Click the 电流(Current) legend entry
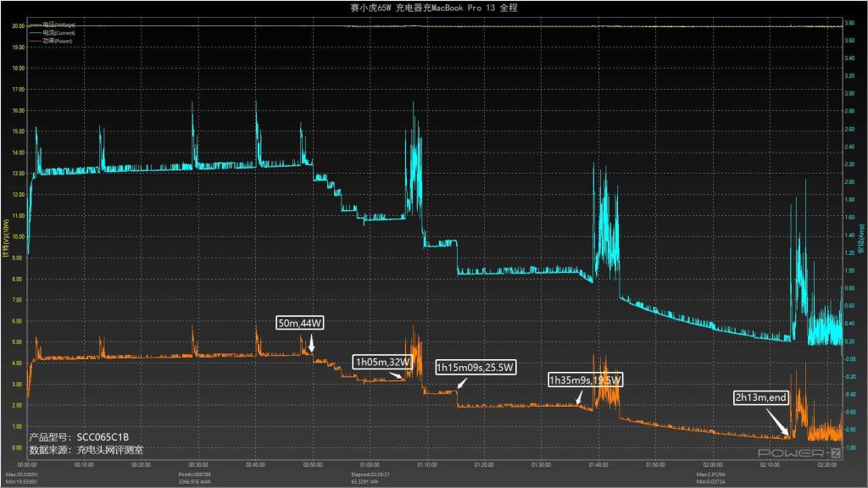 pos(52,33)
